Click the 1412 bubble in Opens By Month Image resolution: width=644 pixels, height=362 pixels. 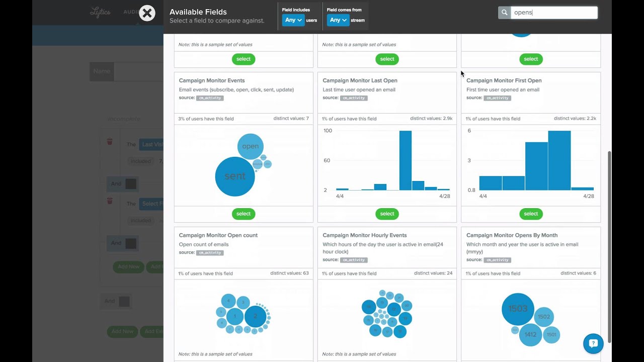tap(530, 334)
